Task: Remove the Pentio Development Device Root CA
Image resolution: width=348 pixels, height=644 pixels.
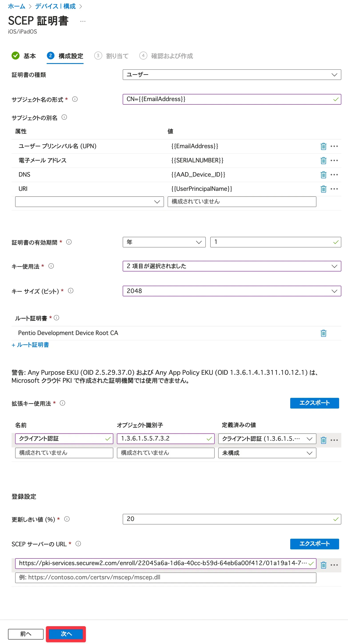Action: [323, 333]
